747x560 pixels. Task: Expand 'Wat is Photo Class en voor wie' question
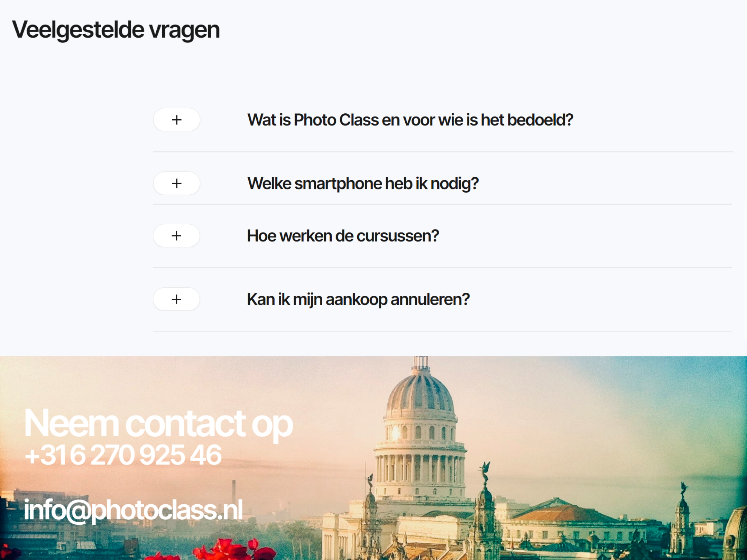[410, 120]
